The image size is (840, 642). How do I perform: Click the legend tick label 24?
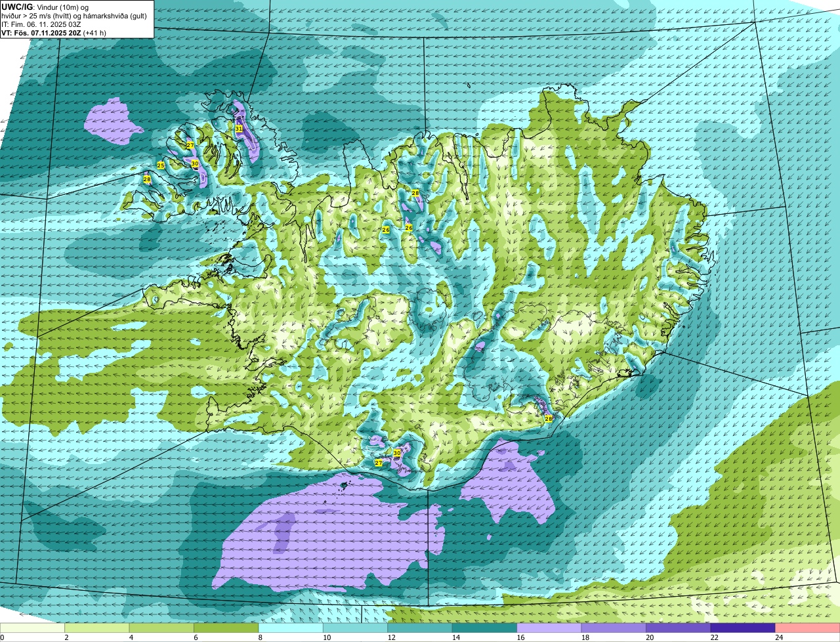pyautogui.click(x=778, y=637)
